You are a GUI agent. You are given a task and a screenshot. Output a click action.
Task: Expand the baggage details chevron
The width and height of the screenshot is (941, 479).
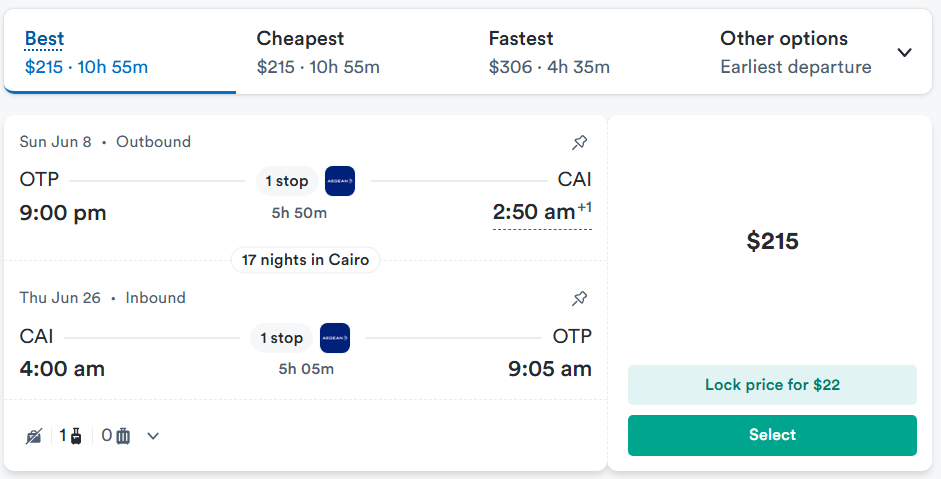(x=153, y=436)
